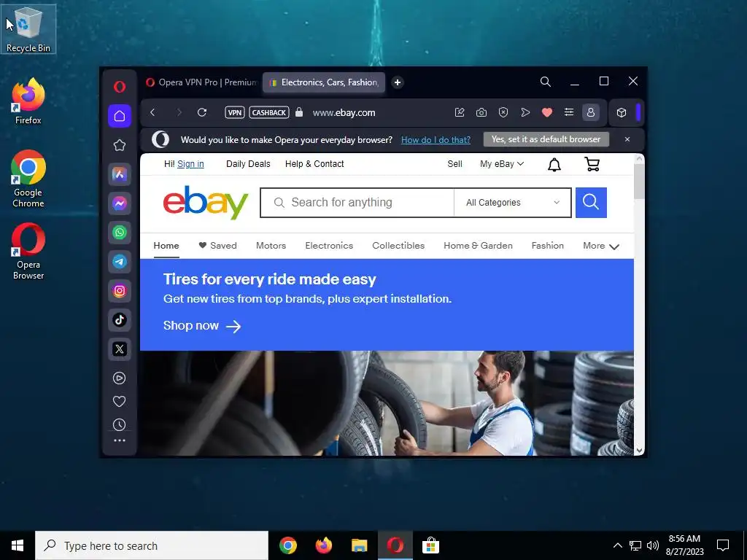Click the scrollbar down arrow
This screenshot has width=747, height=560.
(x=639, y=450)
